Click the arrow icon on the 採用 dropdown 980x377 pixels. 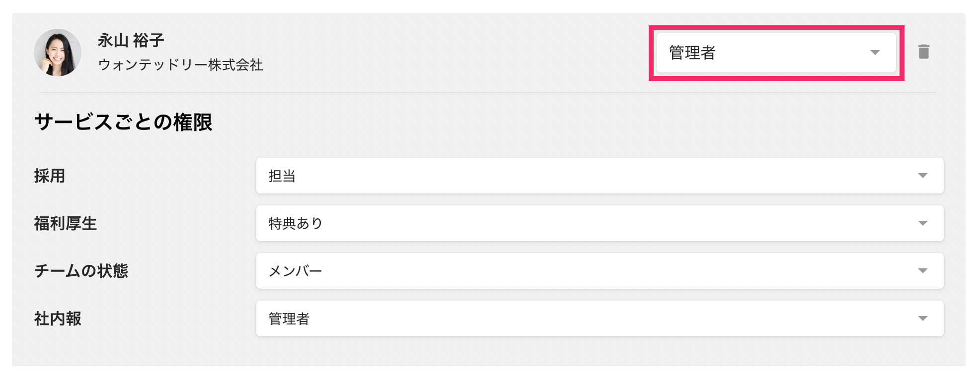(x=922, y=176)
